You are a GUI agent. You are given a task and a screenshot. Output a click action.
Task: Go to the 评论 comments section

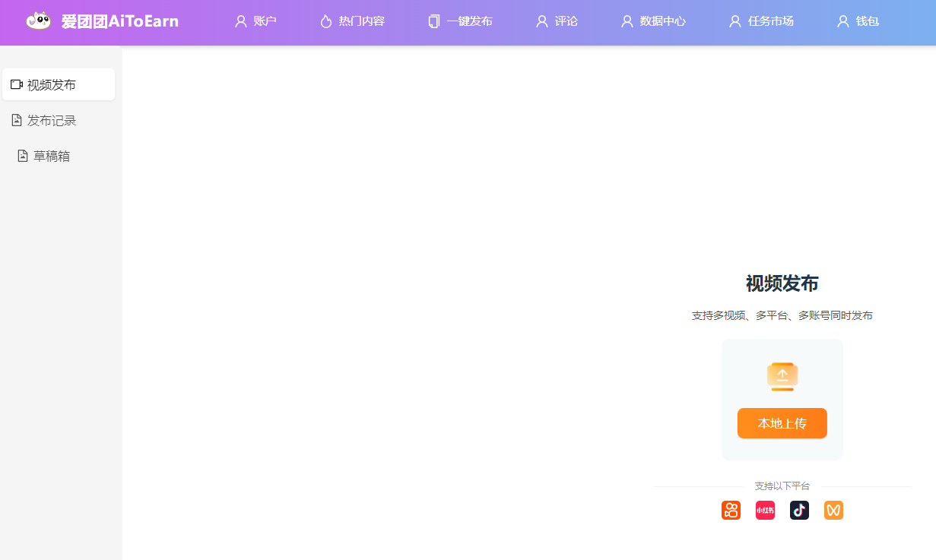pyautogui.click(x=557, y=21)
